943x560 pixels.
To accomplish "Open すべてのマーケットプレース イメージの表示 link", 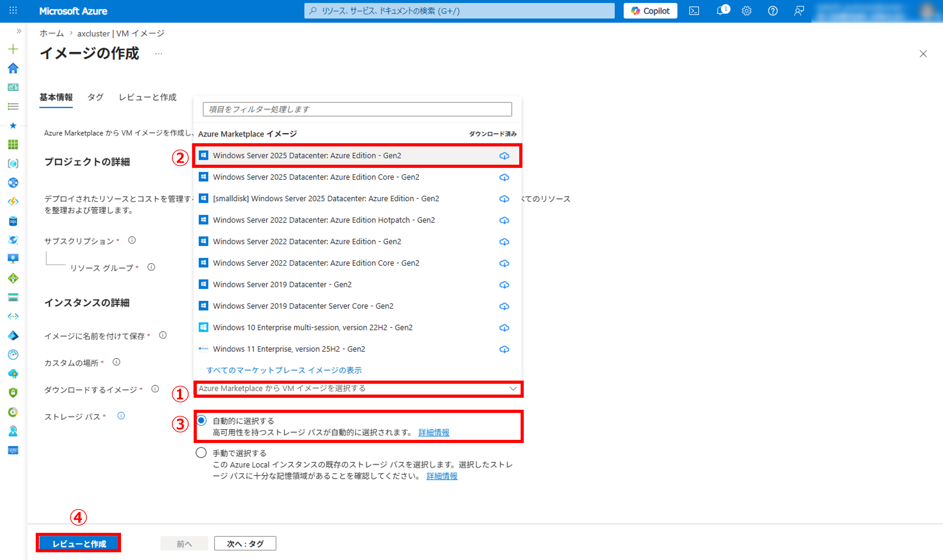I will [x=284, y=370].
